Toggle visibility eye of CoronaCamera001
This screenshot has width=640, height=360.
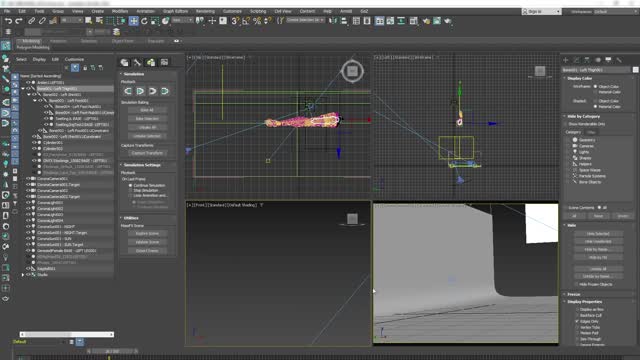[28, 178]
